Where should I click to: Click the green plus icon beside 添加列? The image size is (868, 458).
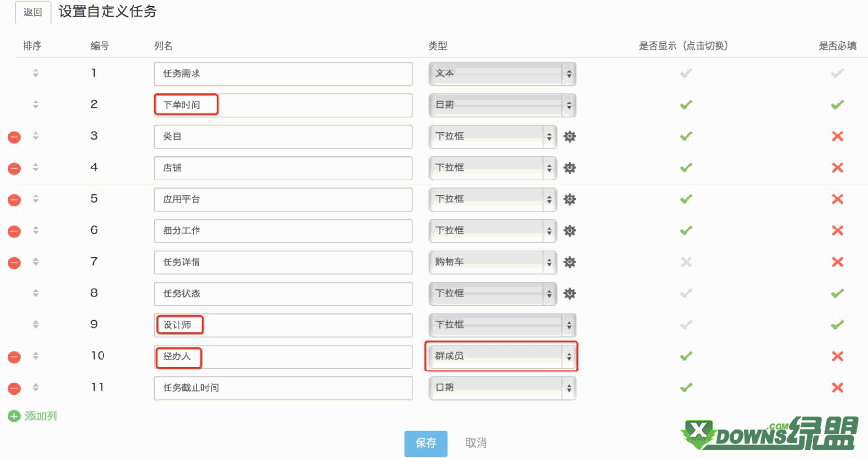tap(14, 416)
